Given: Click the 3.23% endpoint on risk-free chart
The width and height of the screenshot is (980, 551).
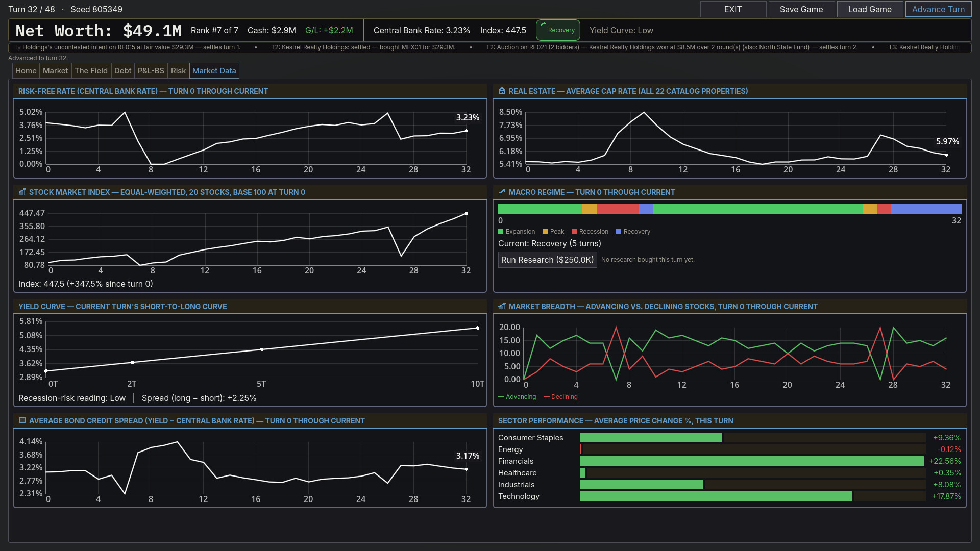Looking at the screenshot, I should (x=467, y=131).
